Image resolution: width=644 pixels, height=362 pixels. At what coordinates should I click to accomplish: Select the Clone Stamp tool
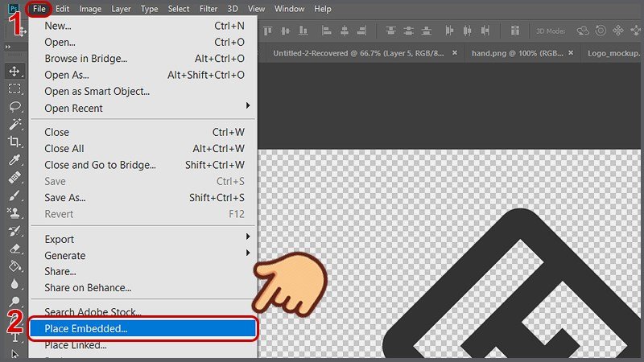point(14,212)
